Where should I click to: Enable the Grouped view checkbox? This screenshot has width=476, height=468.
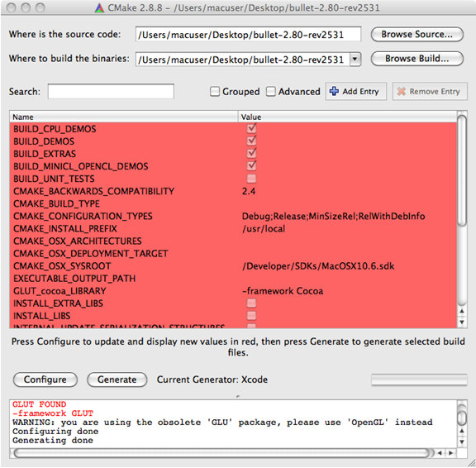(x=215, y=92)
